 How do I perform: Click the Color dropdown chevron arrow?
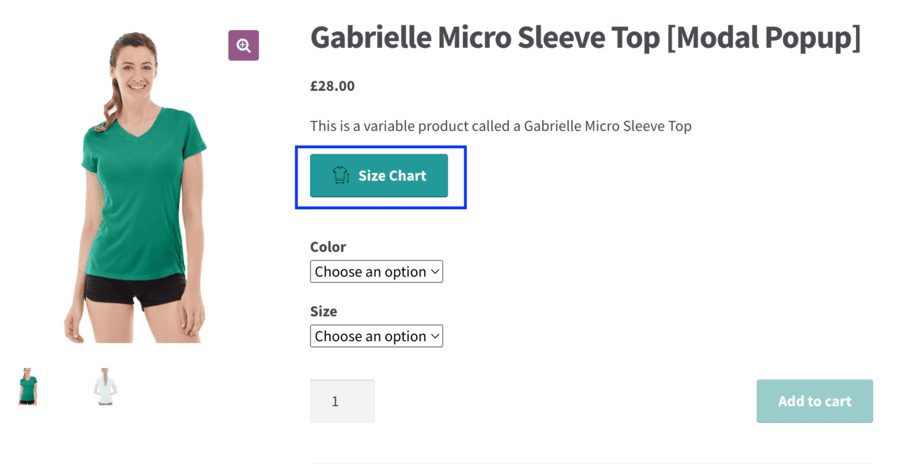435,271
